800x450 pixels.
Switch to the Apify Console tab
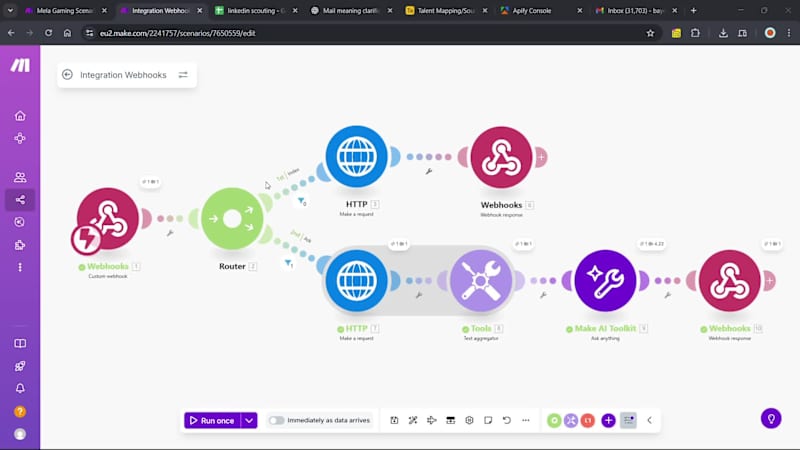(541, 10)
